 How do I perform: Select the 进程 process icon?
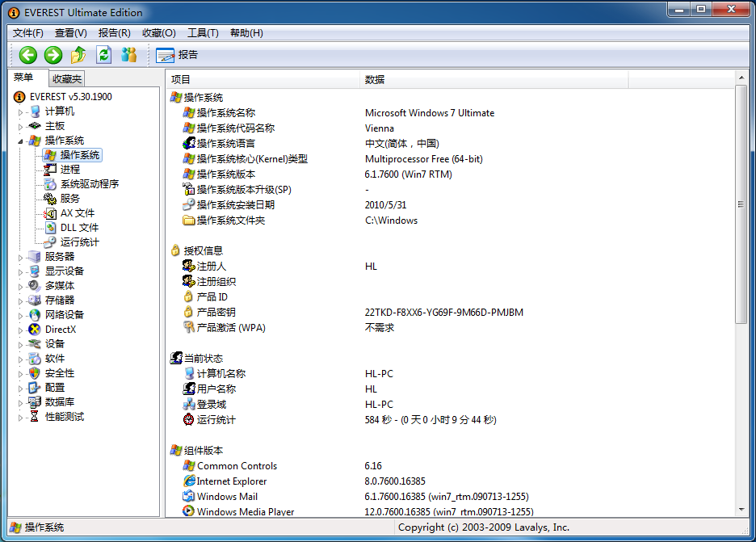50,170
